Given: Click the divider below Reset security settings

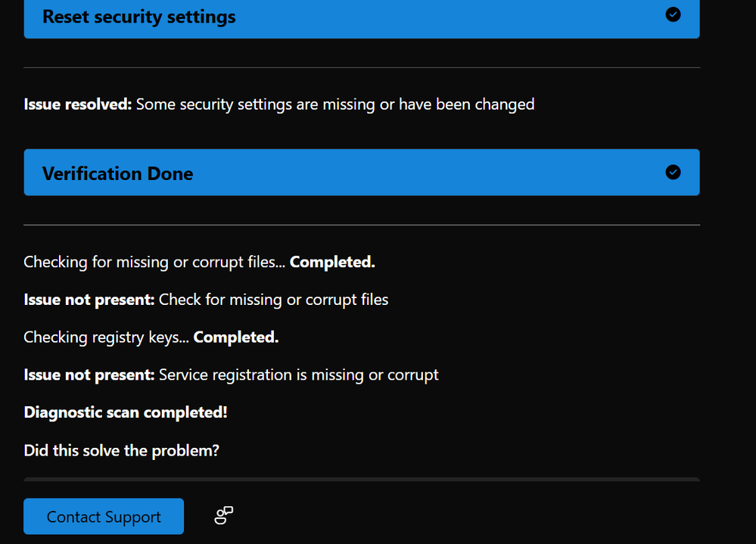Looking at the screenshot, I should click(362, 68).
